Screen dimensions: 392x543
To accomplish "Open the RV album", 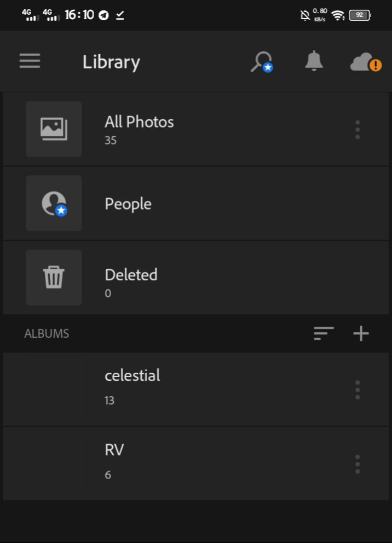I will click(196, 464).
